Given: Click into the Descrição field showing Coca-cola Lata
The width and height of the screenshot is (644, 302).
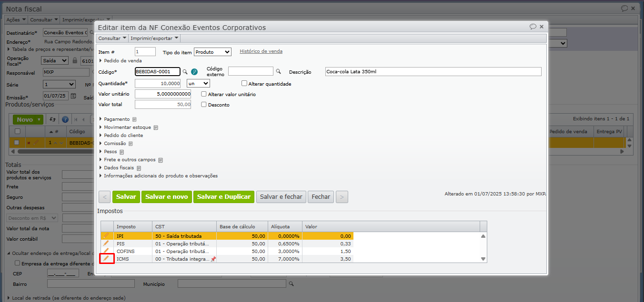Looking at the screenshot, I should [433, 72].
